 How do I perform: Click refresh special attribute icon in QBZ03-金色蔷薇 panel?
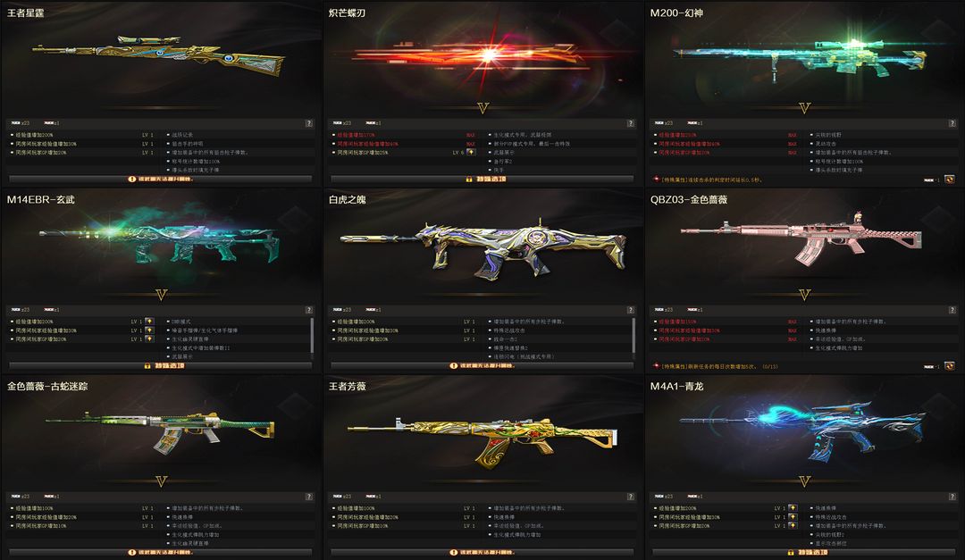click(949, 366)
